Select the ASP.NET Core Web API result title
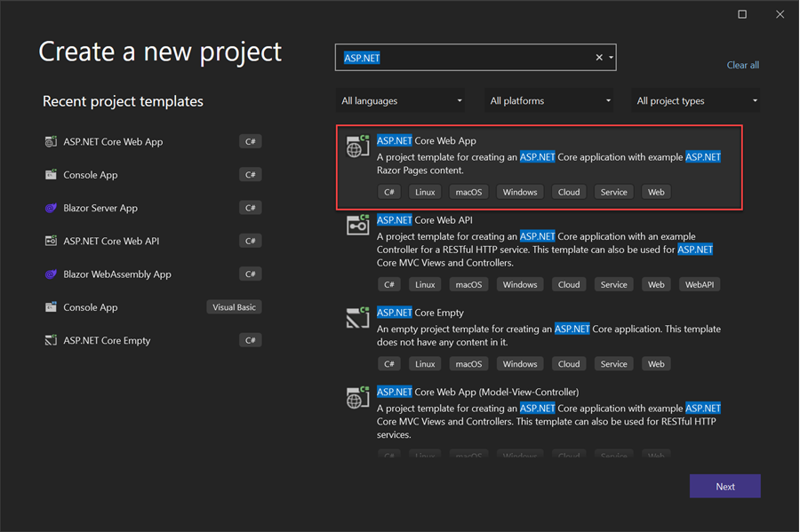The width and height of the screenshot is (800, 532). pos(425,220)
